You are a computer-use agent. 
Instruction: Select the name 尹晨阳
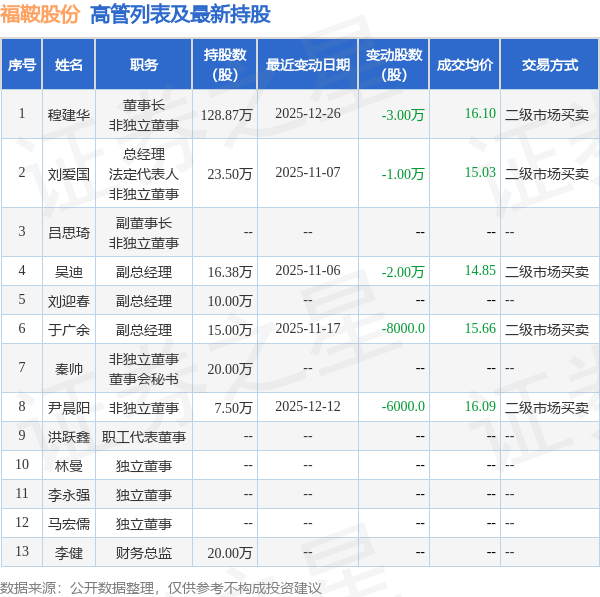[x=68, y=408]
